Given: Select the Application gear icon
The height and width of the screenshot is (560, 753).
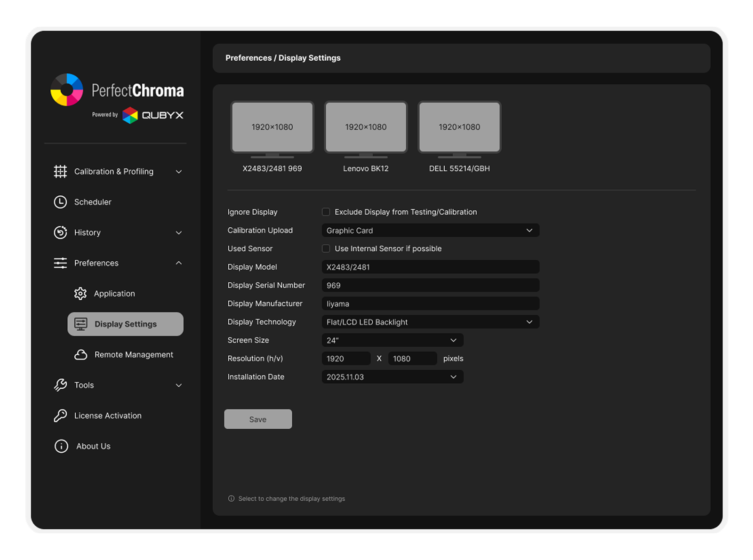Looking at the screenshot, I should [80, 293].
